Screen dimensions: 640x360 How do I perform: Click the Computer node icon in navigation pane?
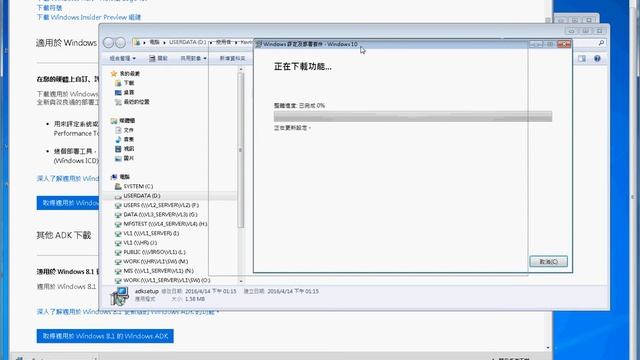pyautogui.click(x=114, y=177)
